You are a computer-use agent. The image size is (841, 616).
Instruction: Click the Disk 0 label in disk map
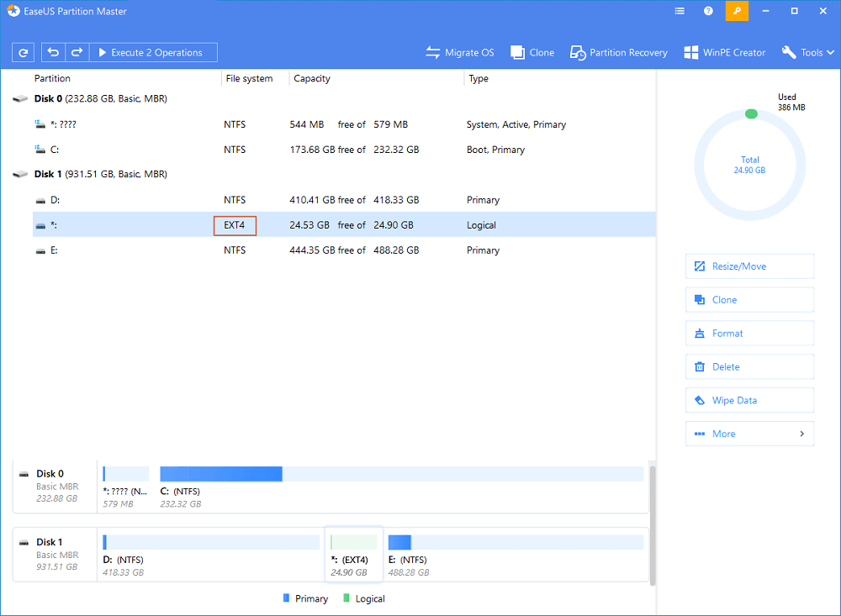point(50,473)
